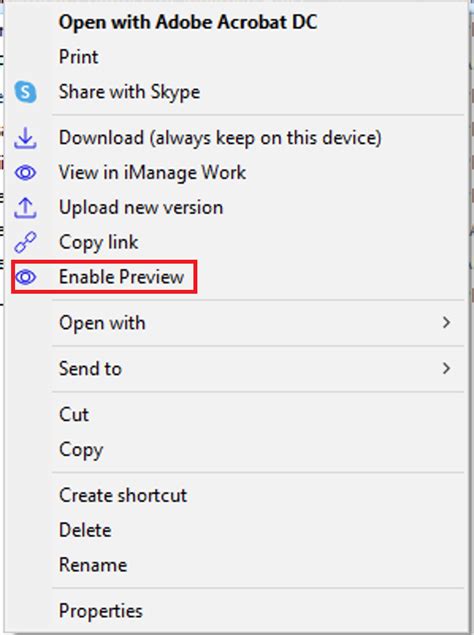This screenshot has height=635, width=474.
Task: Click the chain link icon
Action: coord(25,243)
